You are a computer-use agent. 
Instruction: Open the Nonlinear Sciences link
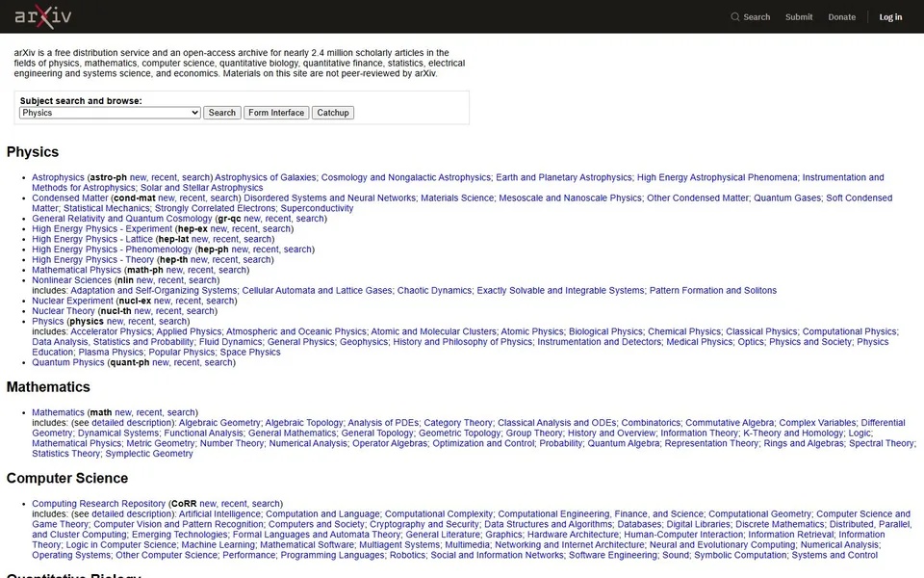pos(71,280)
